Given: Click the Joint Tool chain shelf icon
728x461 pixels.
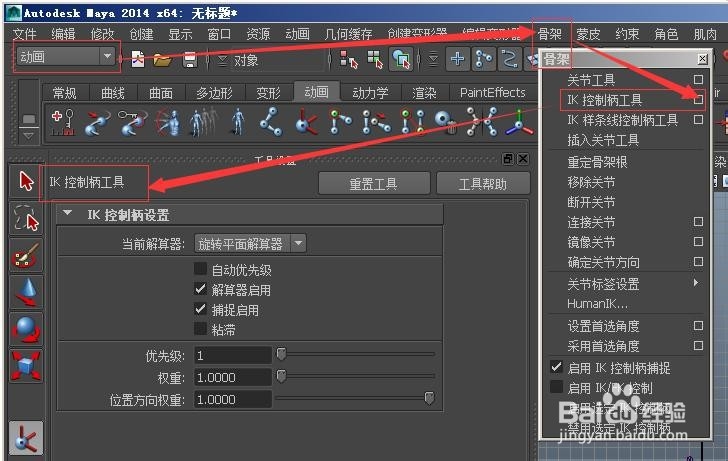Looking at the screenshot, I should [x=271, y=122].
